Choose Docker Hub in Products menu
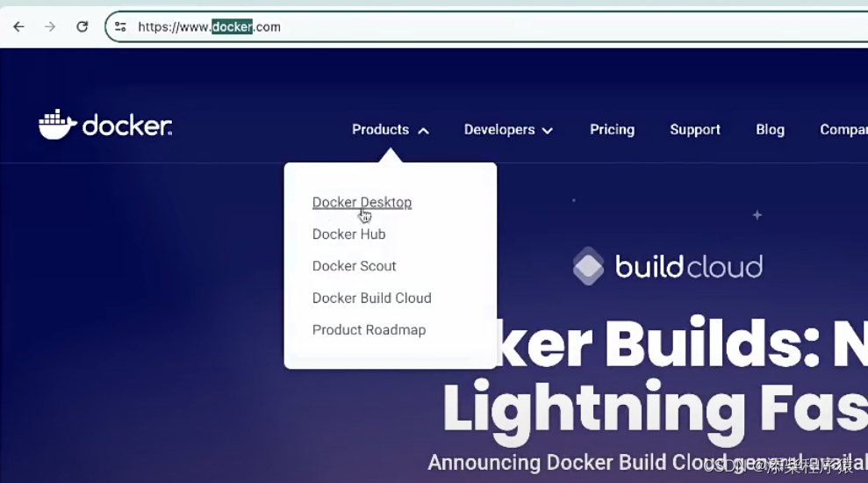The height and width of the screenshot is (483, 868). [348, 234]
